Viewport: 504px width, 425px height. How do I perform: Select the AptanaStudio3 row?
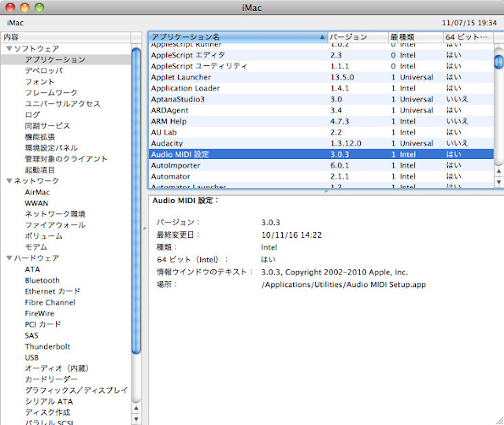(321, 99)
